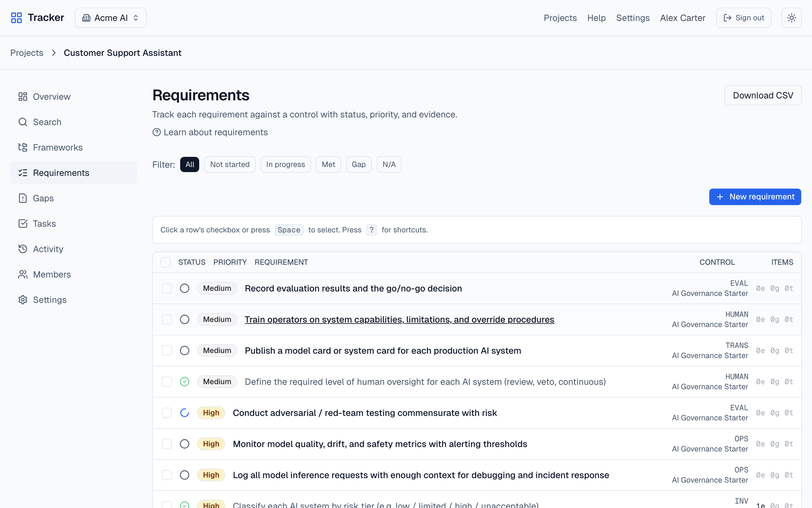The height and width of the screenshot is (508, 812).
Task: Sort by the STATUS column header
Action: [192, 262]
